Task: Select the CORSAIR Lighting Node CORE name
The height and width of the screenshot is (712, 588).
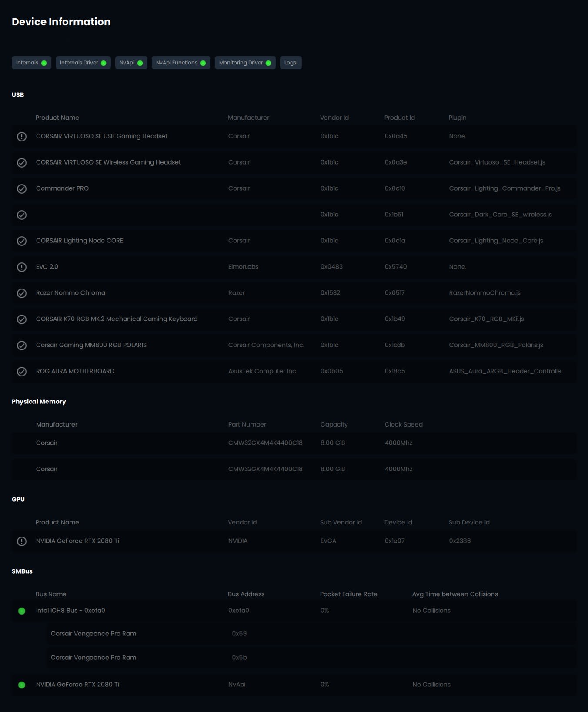Action: pyautogui.click(x=80, y=241)
